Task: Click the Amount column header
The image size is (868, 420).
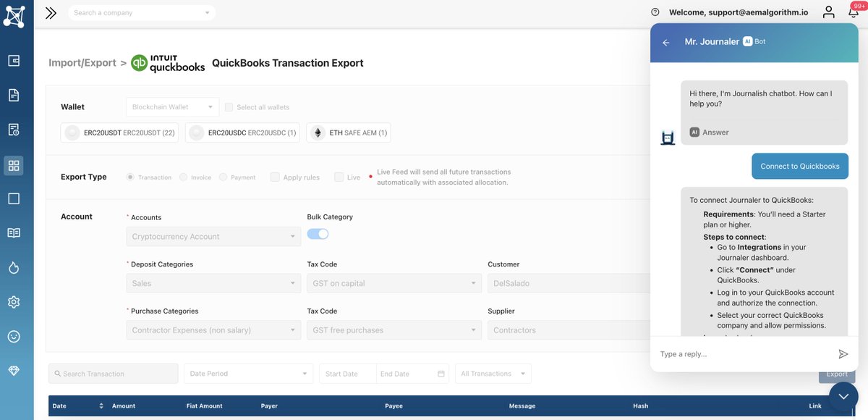Action: 124,406
